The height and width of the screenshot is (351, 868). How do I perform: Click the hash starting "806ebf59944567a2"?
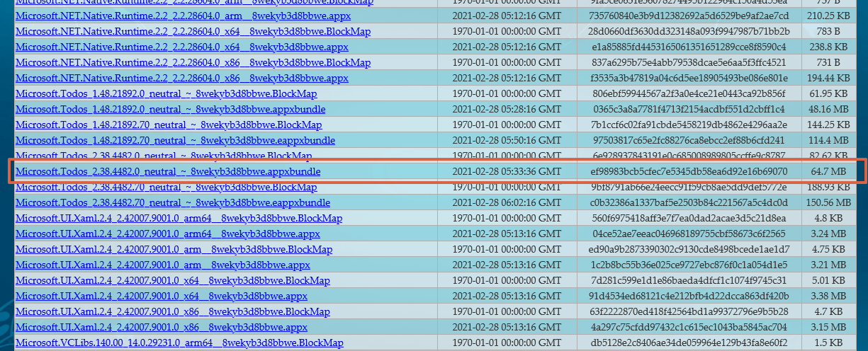tap(689, 93)
